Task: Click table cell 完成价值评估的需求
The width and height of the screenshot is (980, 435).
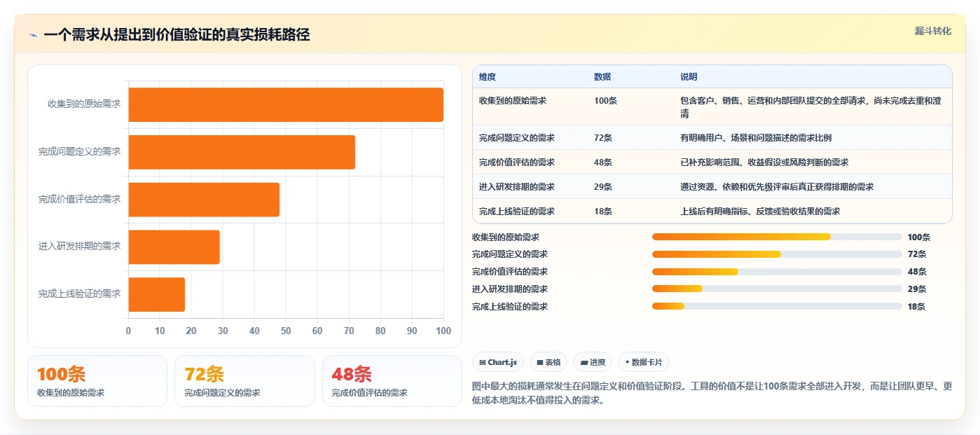Action: [517, 163]
